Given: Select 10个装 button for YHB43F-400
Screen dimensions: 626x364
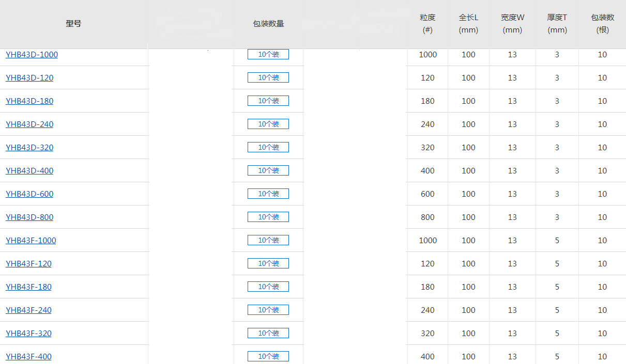Looking at the screenshot, I should pos(268,356).
